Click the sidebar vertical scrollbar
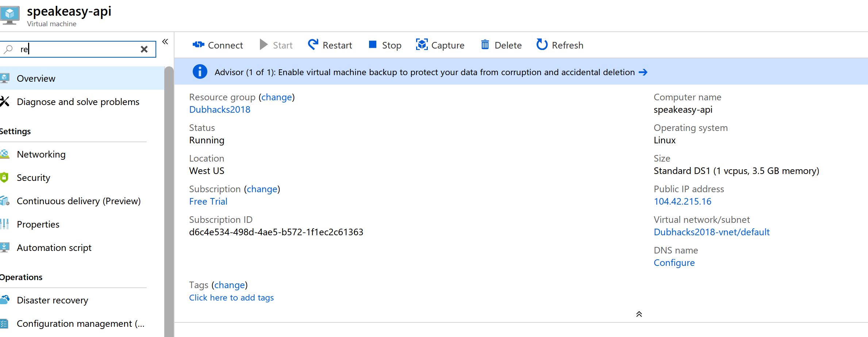Screen dimensions: 868x337 click(169, 202)
